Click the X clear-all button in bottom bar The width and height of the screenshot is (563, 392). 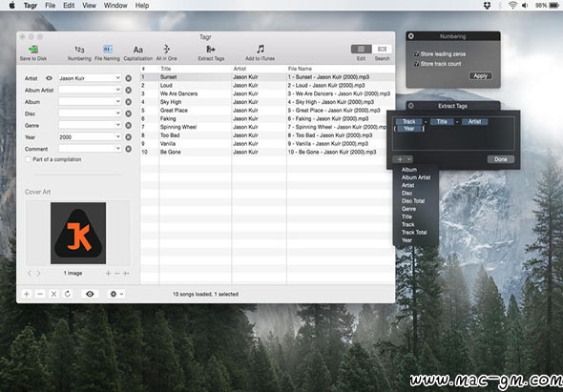53,294
